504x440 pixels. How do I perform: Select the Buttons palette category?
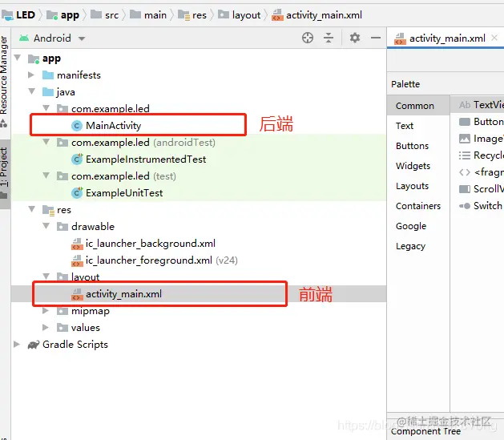(x=413, y=146)
